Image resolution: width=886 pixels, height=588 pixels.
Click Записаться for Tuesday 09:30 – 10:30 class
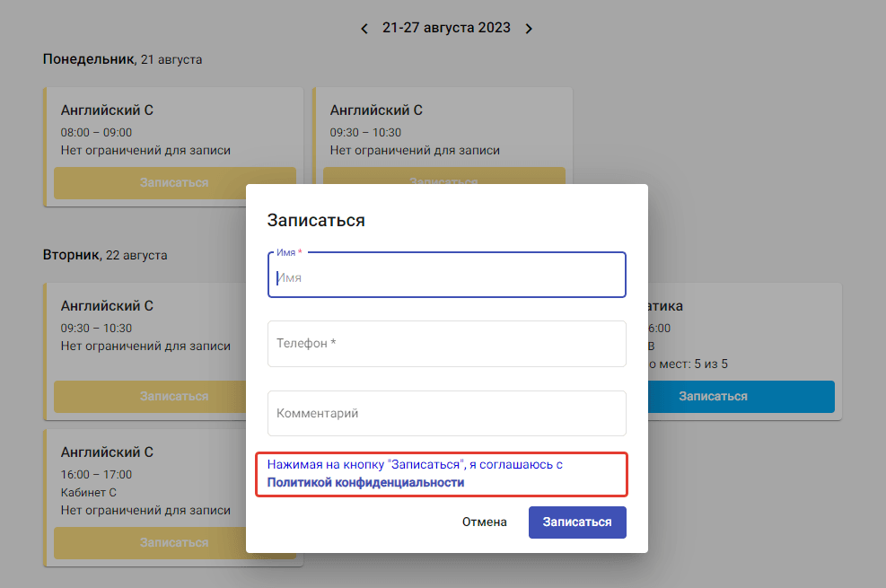tap(148, 396)
